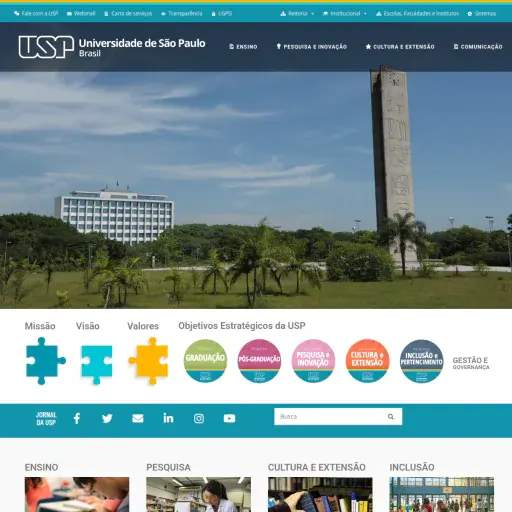This screenshot has height=512, width=512.
Task: Open LGPD link in top bar
Action: [x=222, y=13]
